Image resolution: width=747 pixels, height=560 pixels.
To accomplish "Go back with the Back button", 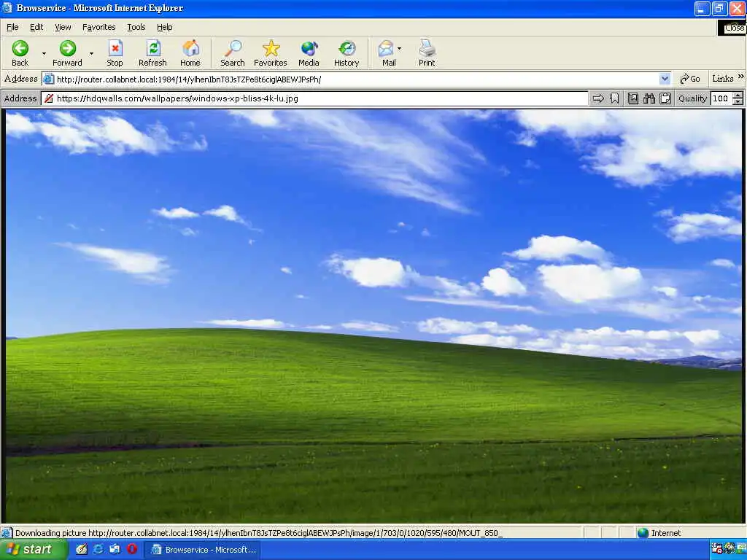I will click(x=20, y=52).
